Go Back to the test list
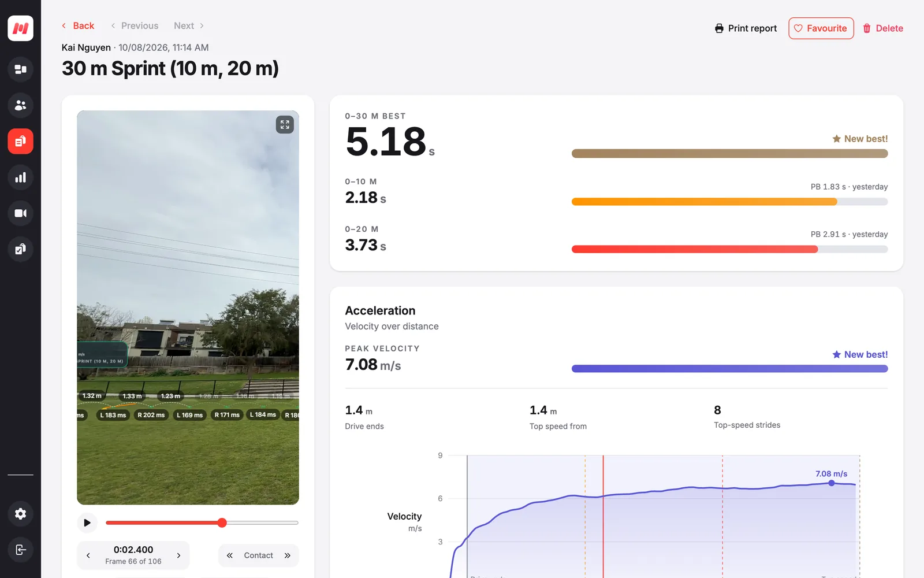The image size is (924, 578). (x=78, y=25)
